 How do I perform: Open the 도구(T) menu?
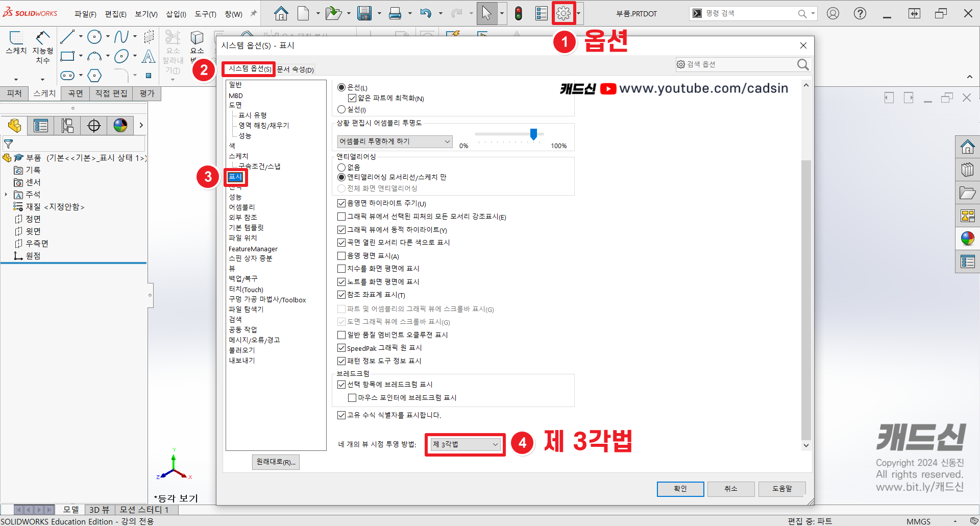(x=205, y=14)
